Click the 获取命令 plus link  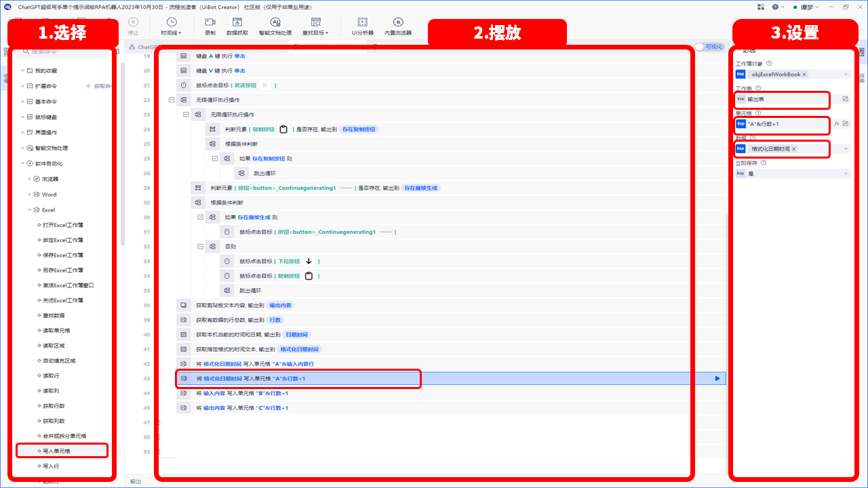click(x=99, y=86)
